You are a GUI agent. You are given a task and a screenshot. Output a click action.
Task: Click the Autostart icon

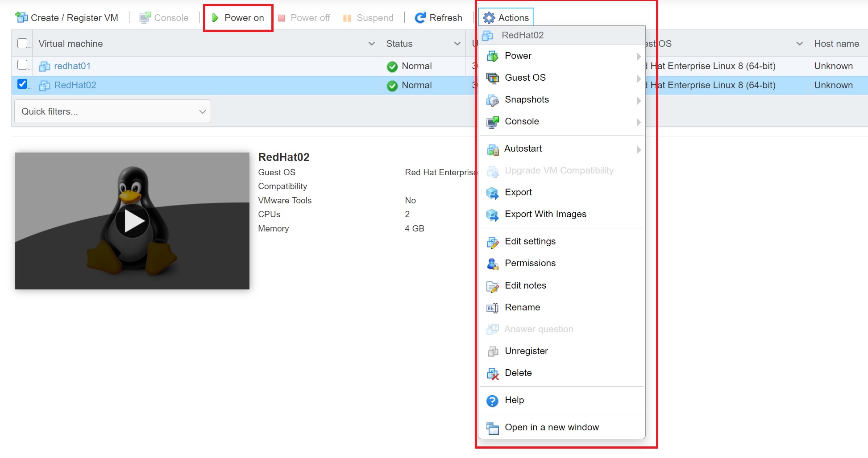(x=493, y=149)
